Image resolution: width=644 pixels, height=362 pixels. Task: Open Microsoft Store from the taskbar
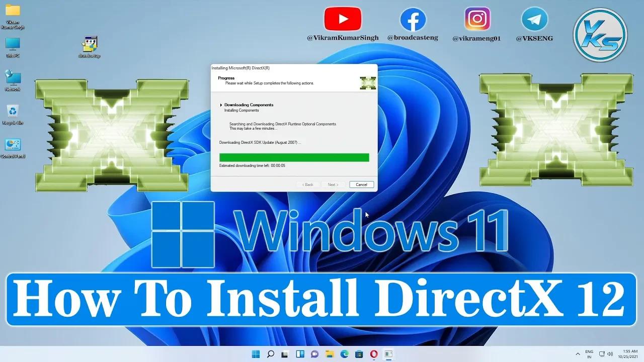pyautogui.click(x=359, y=354)
